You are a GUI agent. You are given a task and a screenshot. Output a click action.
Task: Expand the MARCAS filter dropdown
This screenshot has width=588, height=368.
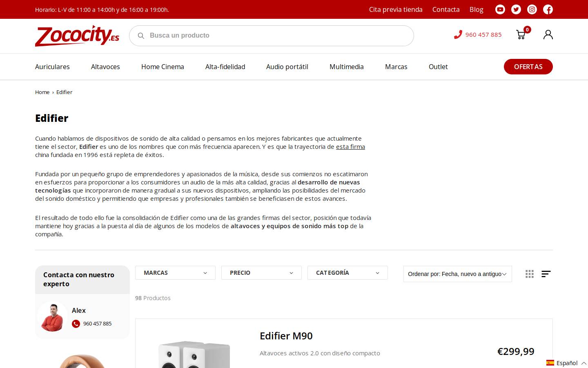point(175,273)
